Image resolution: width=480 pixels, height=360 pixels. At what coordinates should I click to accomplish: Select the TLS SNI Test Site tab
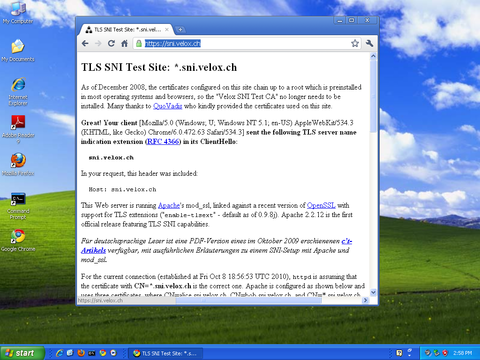[x=126, y=30]
